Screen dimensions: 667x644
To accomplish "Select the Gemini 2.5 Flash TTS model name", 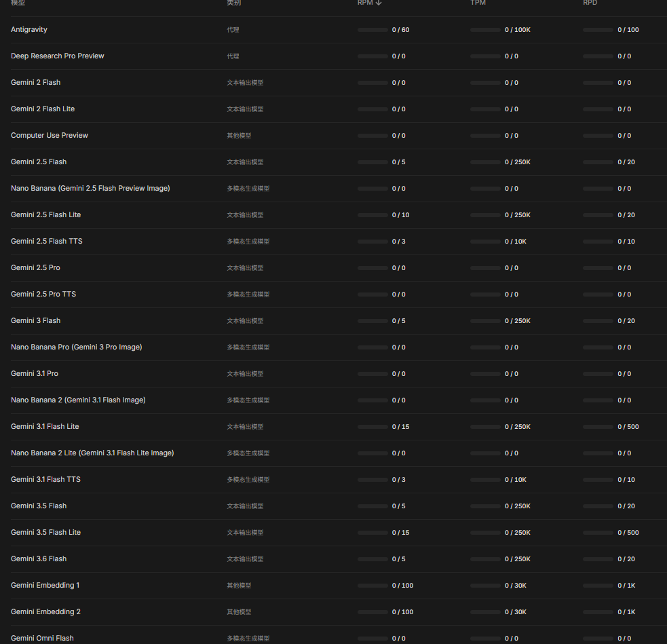I will [x=46, y=241].
